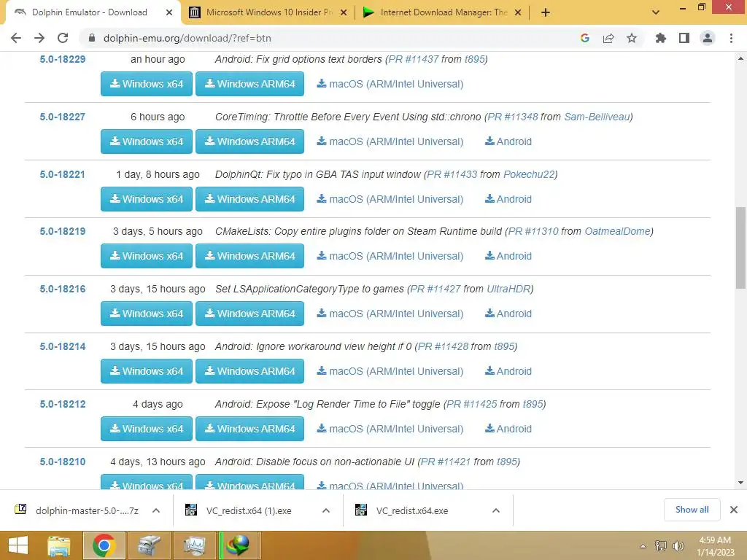
Task: Open version 5.0-18221 details link
Action: 63,174
